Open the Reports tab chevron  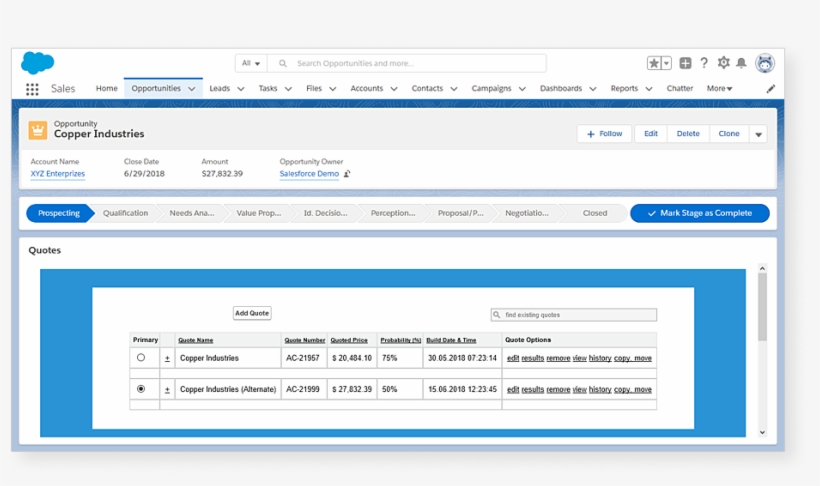click(x=648, y=89)
